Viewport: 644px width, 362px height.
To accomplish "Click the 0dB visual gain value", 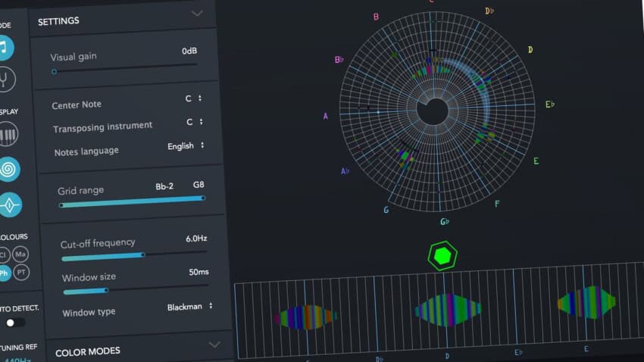I will point(189,51).
